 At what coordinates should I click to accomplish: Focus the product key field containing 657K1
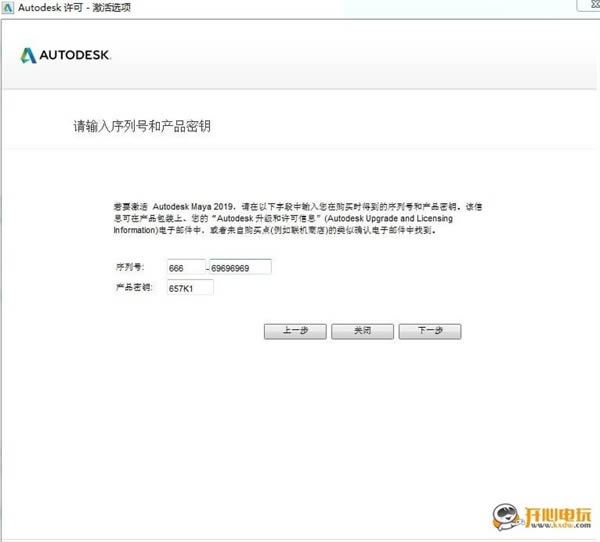click(x=190, y=288)
